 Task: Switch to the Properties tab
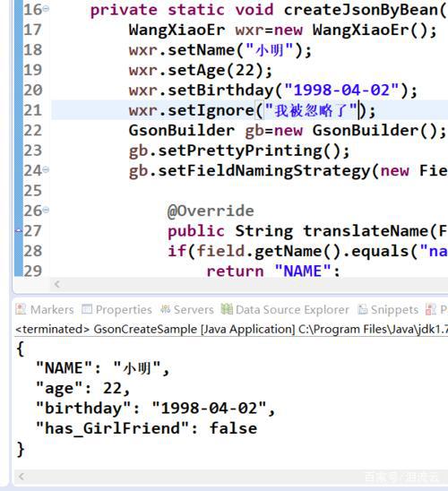pos(116,310)
